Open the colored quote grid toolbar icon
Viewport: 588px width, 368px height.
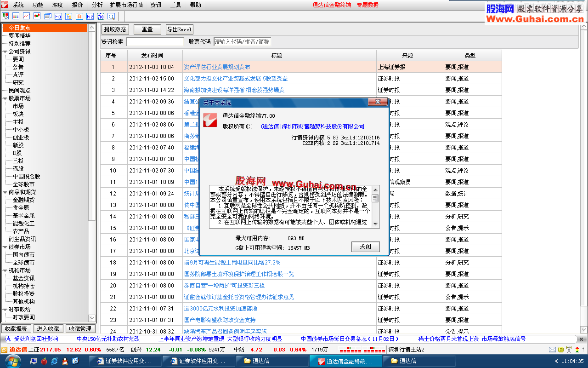pyautogui.click(x=16, y=16)
